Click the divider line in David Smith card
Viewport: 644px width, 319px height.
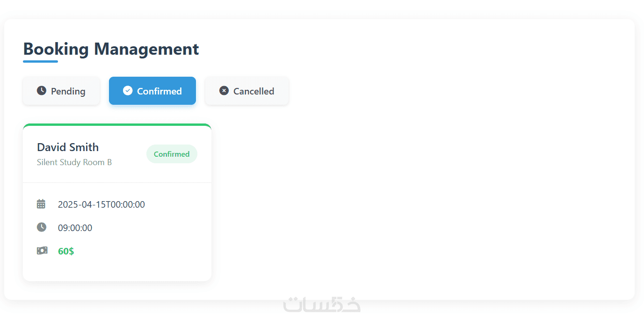click(x=117, y=182)
